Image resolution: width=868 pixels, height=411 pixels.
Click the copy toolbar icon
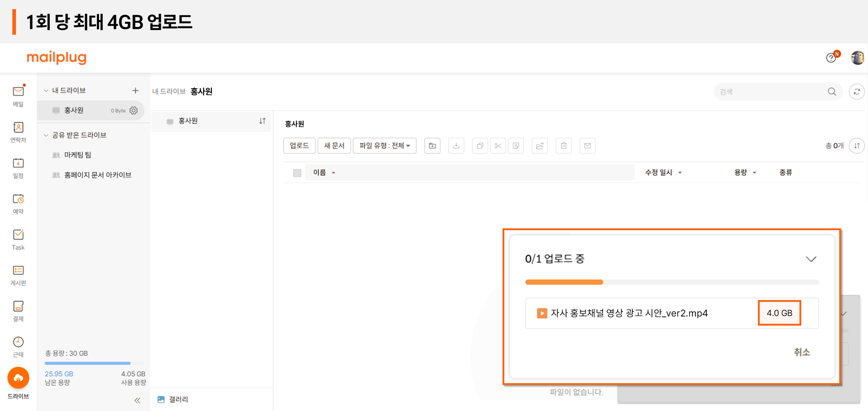(480, 146)
